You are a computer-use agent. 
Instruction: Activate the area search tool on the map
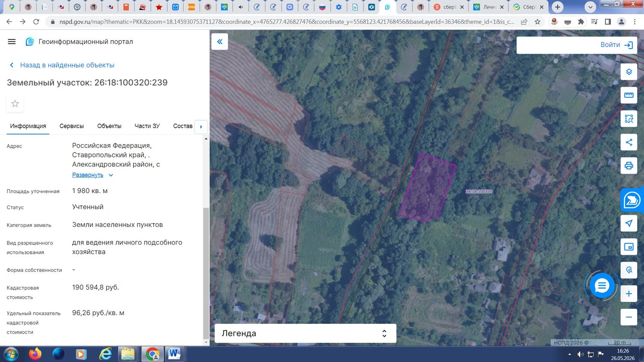click(629, 119)
